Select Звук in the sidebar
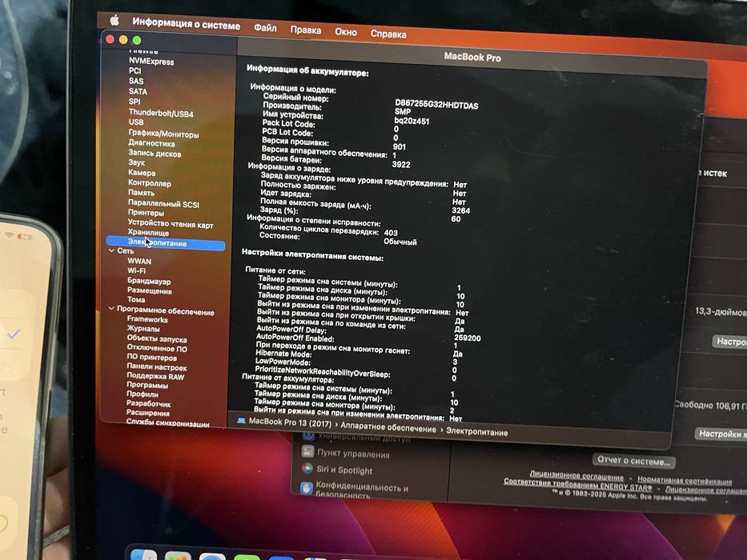 click(136, 162)
